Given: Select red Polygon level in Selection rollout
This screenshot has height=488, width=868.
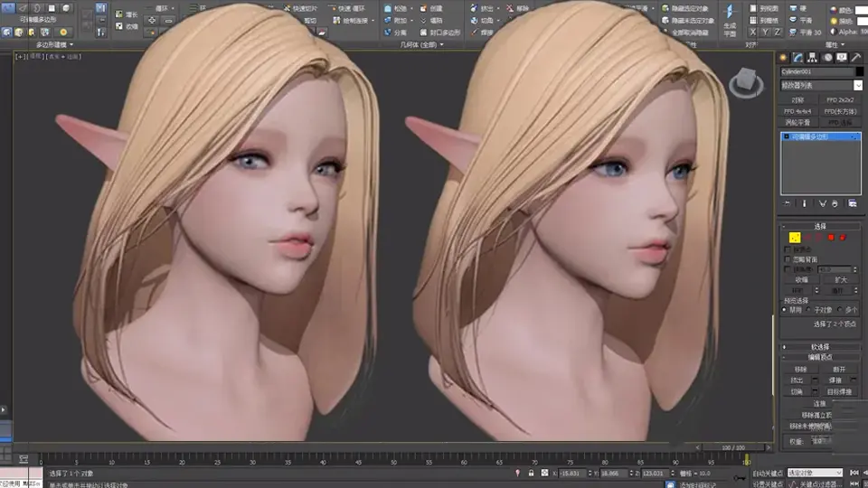Looking at the screenshot, I should point(831,238).
